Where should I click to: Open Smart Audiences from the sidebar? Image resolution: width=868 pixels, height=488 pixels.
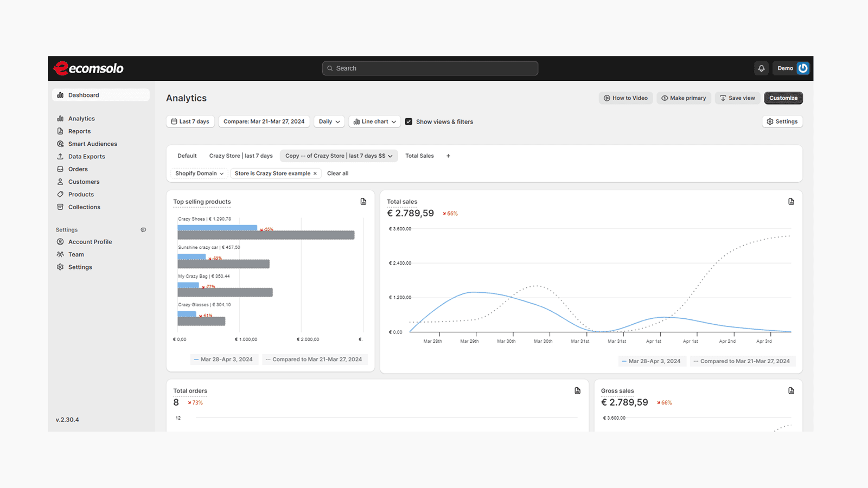click(x=60, y=144)
